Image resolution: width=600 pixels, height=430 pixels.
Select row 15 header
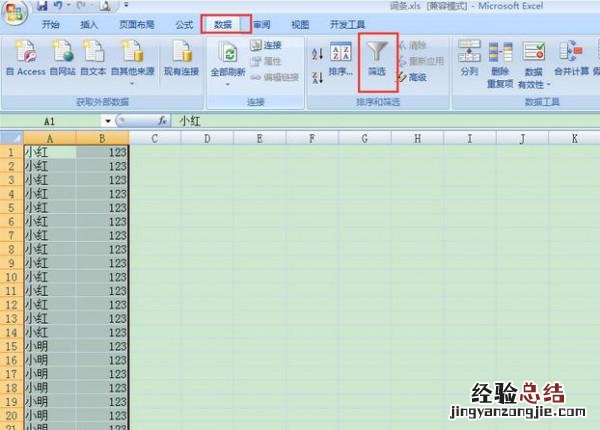pos(11,346)
